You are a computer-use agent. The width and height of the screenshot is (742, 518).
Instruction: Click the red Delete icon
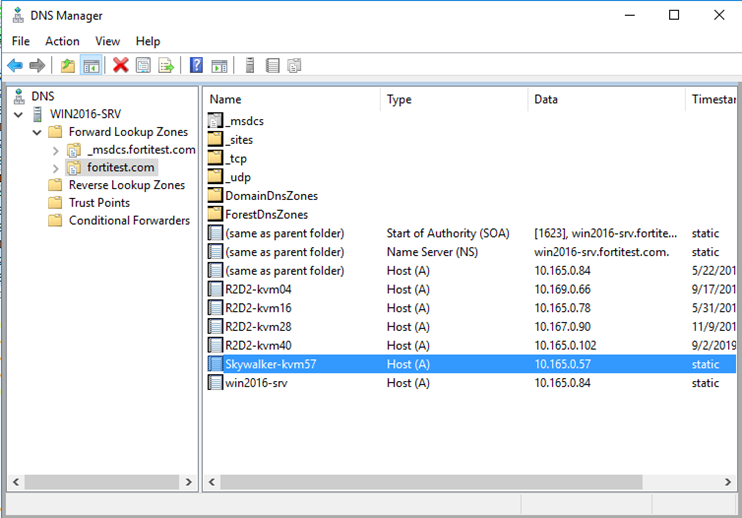click(121, 66)
